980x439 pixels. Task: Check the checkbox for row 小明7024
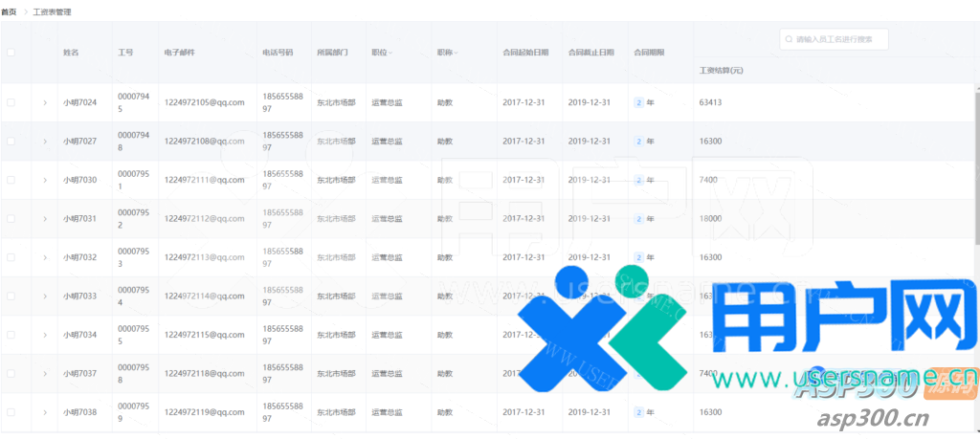tap(11, 102)
